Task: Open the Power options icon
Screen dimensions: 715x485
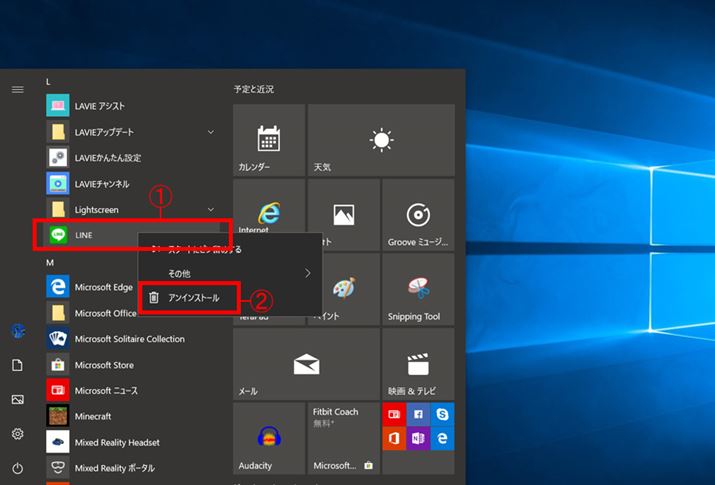Action: pos(17,467)
